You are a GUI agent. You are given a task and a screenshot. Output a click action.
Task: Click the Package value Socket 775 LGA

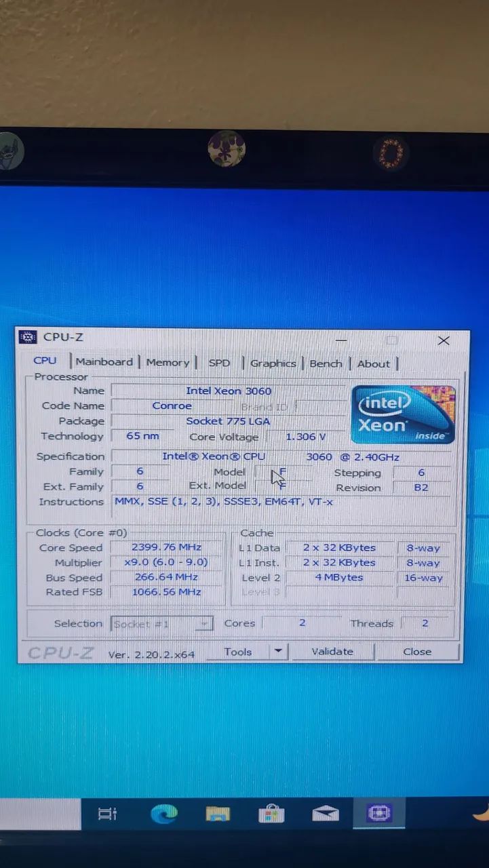tap(229, 421)
